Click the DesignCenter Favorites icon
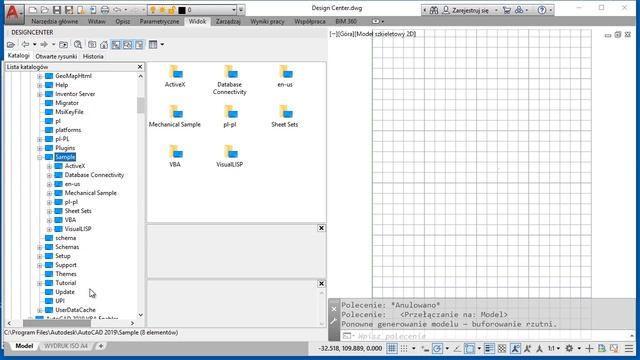Image resolution: width=640 pixels, height=360 pixels. click(x=92, y=44)
